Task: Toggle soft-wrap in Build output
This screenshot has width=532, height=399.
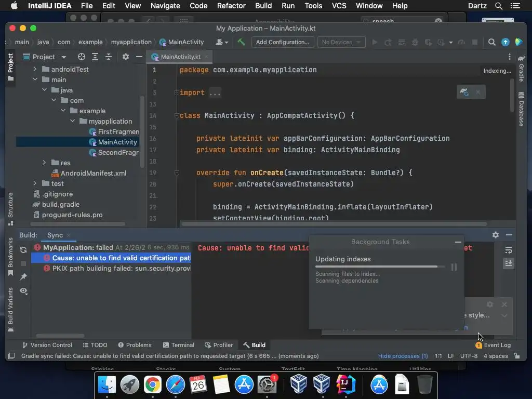Action: tap(509, 250)
